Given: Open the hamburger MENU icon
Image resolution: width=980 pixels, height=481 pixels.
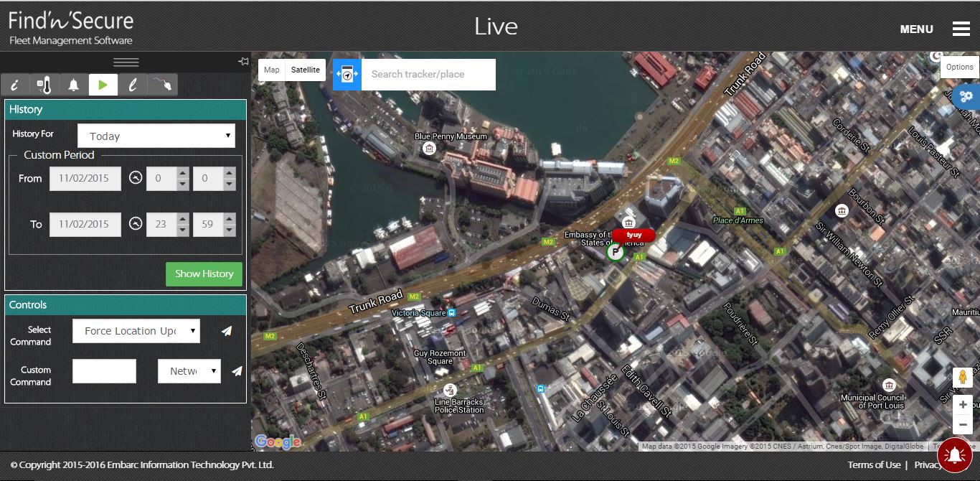Looking at the screenshot, I should (961, 29).
